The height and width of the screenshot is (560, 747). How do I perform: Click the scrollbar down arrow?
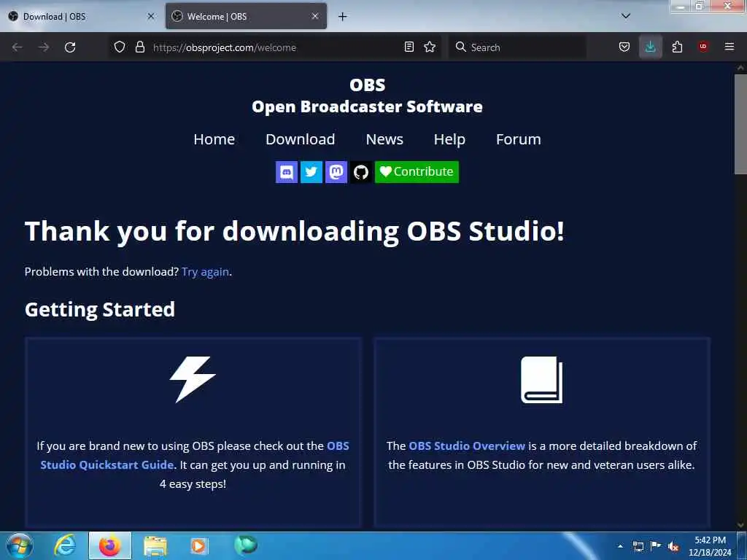[x=740, y=525]
